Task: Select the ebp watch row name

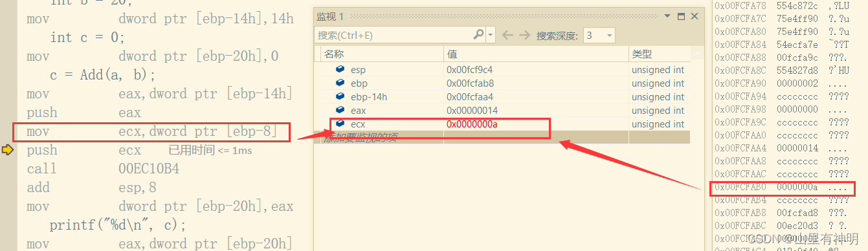Action: pos(359,83)
